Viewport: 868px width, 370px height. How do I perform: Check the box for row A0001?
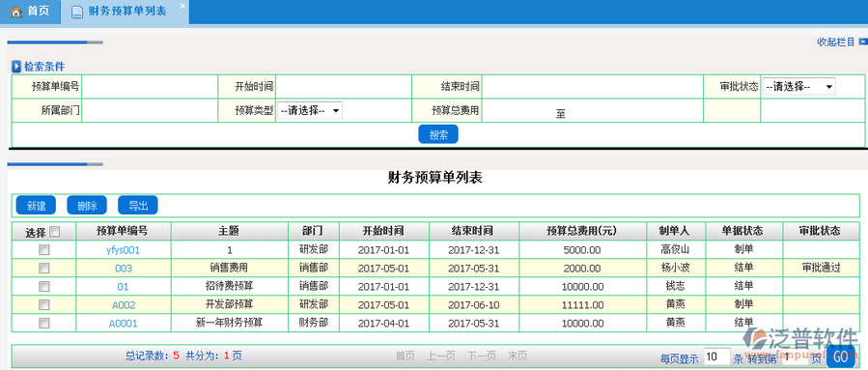[x=43, y=323]
